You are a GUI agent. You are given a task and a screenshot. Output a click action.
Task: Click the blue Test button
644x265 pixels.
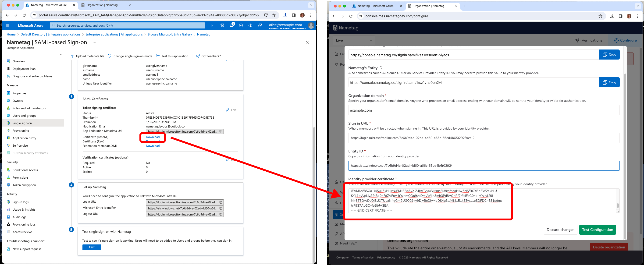tap(92, 247)
